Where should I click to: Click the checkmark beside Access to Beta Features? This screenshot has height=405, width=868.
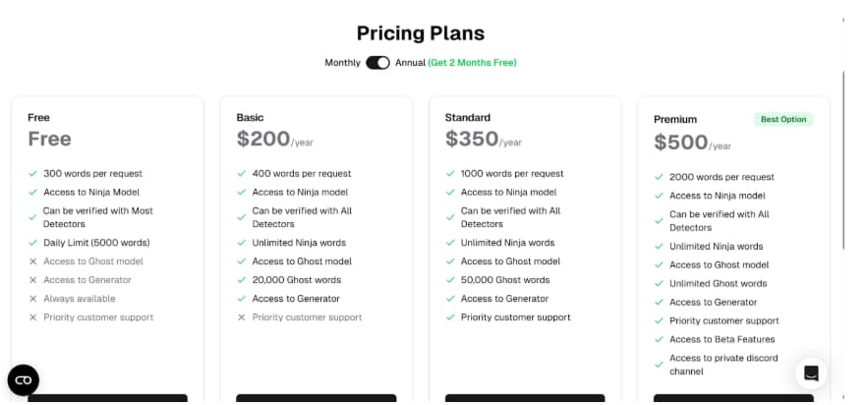pos(659,340)
